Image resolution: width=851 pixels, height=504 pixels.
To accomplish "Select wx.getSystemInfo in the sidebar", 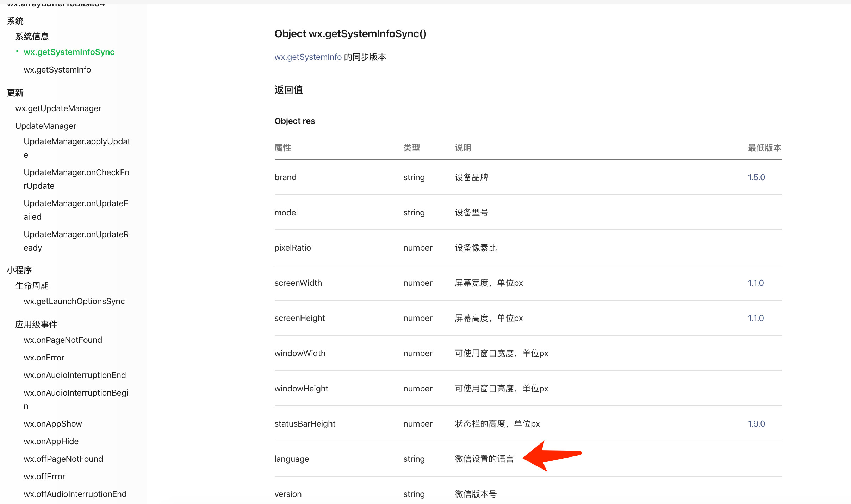I will 57,69.
